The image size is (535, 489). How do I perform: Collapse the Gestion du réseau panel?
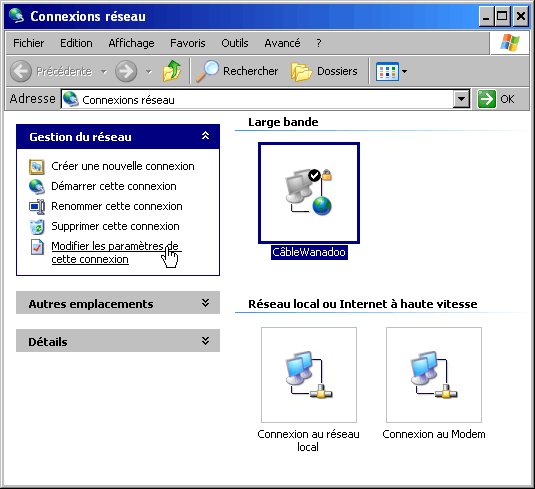tap(205, 136)
